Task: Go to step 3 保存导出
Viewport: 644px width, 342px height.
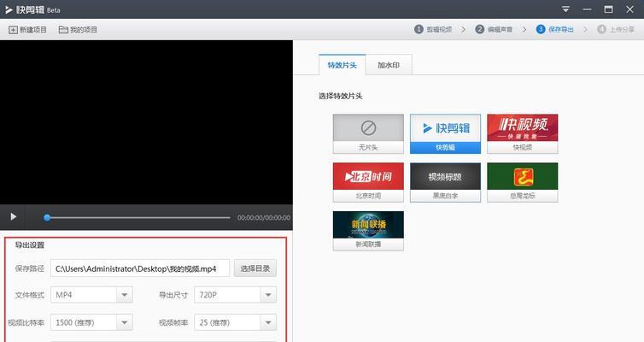Action: 555,29
